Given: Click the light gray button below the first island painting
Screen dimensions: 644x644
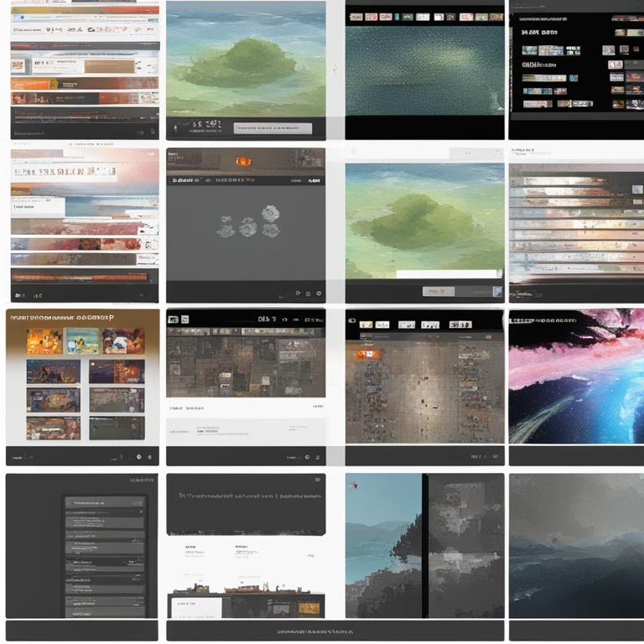Looking at the screenshot, I should pyautogui.click(x=273, y=128).
